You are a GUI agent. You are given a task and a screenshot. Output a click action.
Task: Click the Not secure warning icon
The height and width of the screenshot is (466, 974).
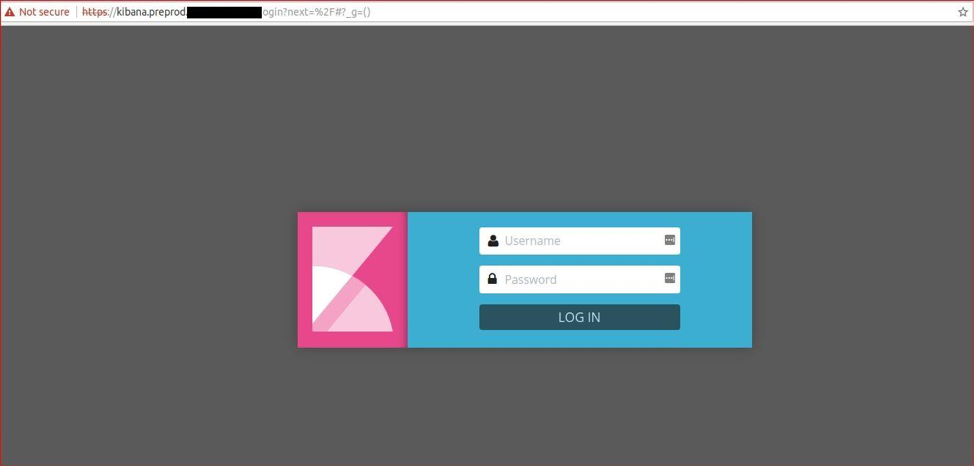(x=9, y=12)
